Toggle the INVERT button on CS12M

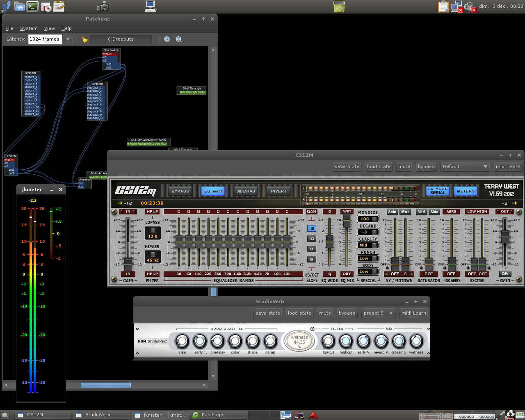click(x=278, y=191)
